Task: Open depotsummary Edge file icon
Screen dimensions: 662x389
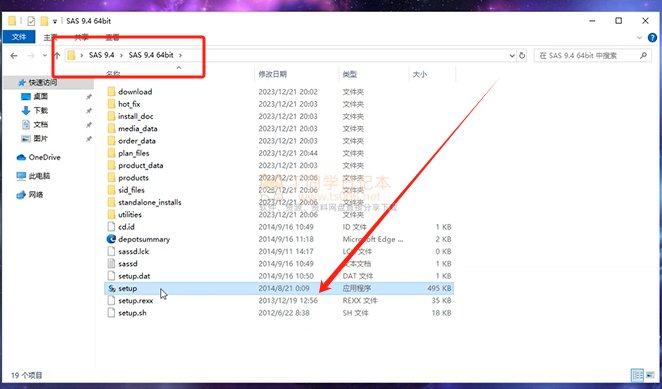Action: tap(111, 239)
